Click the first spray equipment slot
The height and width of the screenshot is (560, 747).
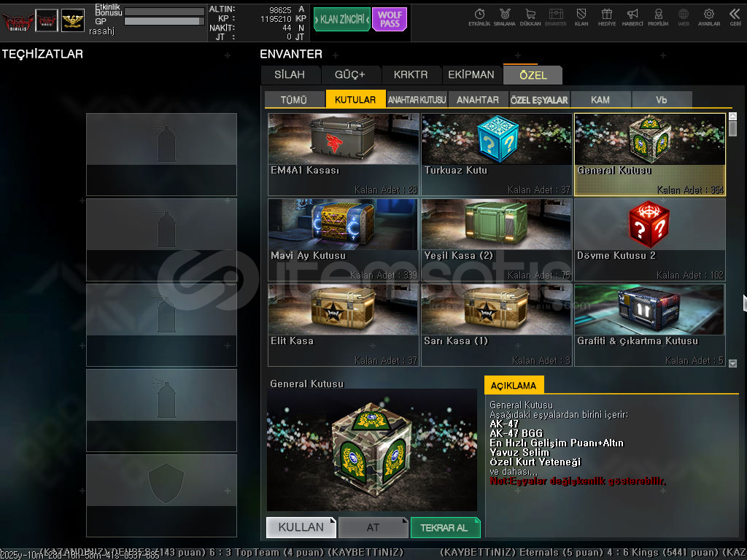pyautogui.click(x=161, y=155)
